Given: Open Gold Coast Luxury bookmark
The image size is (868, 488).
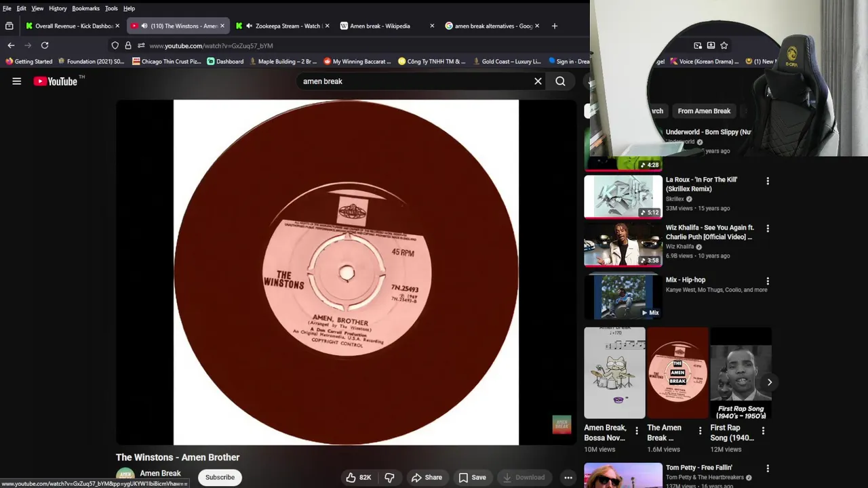Looking at the screenshot, I should pos(507,62).
